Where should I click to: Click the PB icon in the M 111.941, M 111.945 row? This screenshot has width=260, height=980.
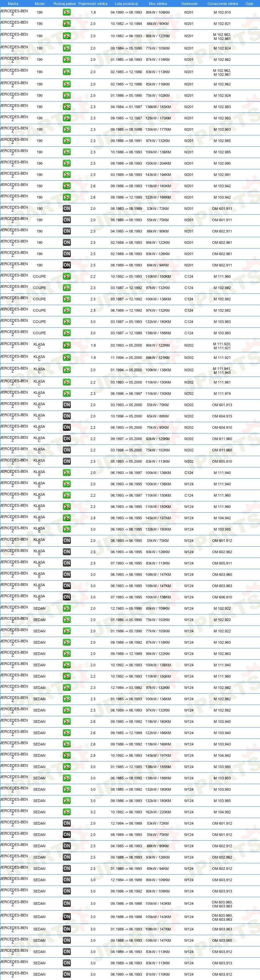66,370
